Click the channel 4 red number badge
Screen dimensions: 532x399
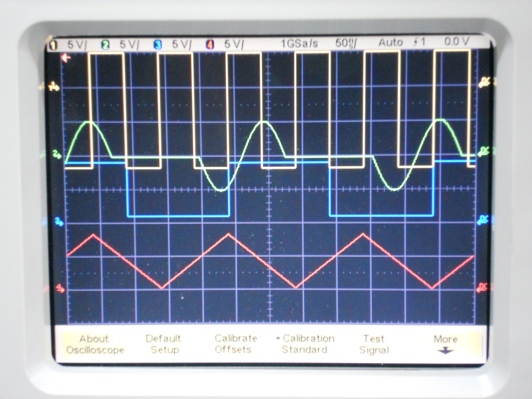coord(210,45)
